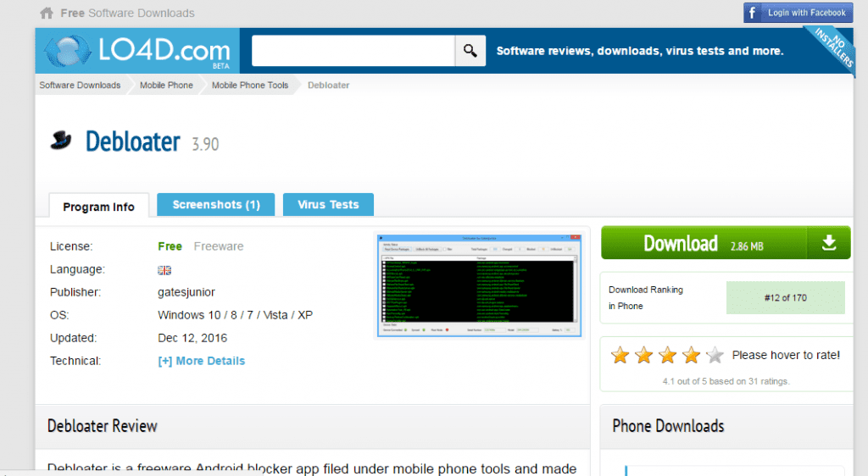Go to Mobile Phone breadcrumb
This screenshot has width=868, height=476.
click(166, 86)
